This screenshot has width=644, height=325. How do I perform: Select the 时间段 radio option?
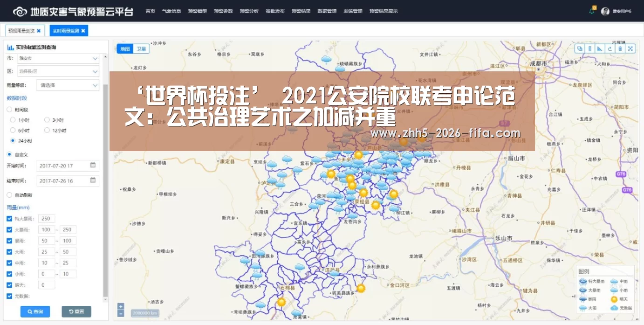pos(9,110)
